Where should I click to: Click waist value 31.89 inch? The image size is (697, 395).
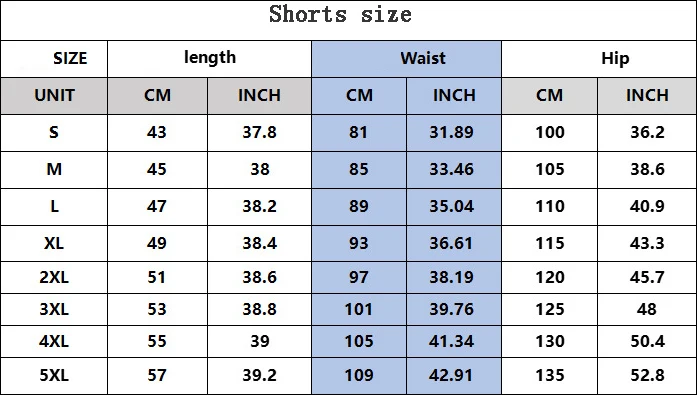point(452,132)
